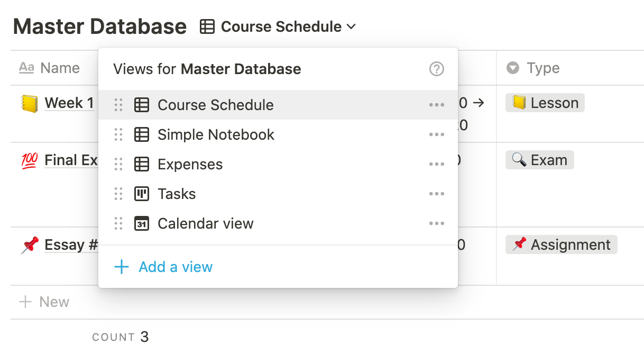Viewport: 644px width, 362px height.
Task: Open more options for Tasks view
Action: (x=436, y=194)
